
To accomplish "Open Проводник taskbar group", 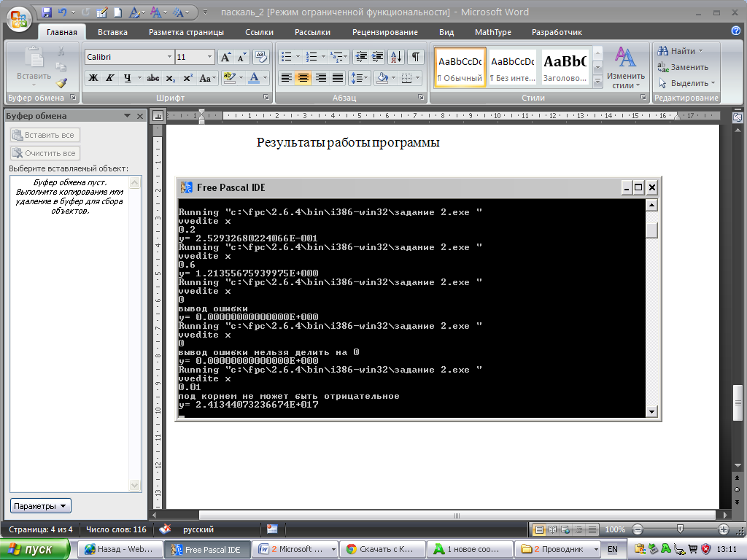I will click(557, 550).
